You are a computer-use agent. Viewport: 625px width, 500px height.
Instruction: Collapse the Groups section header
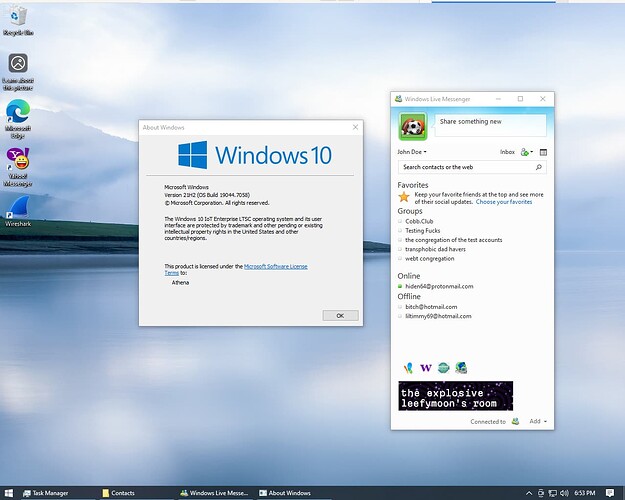[x=409, y=211]
